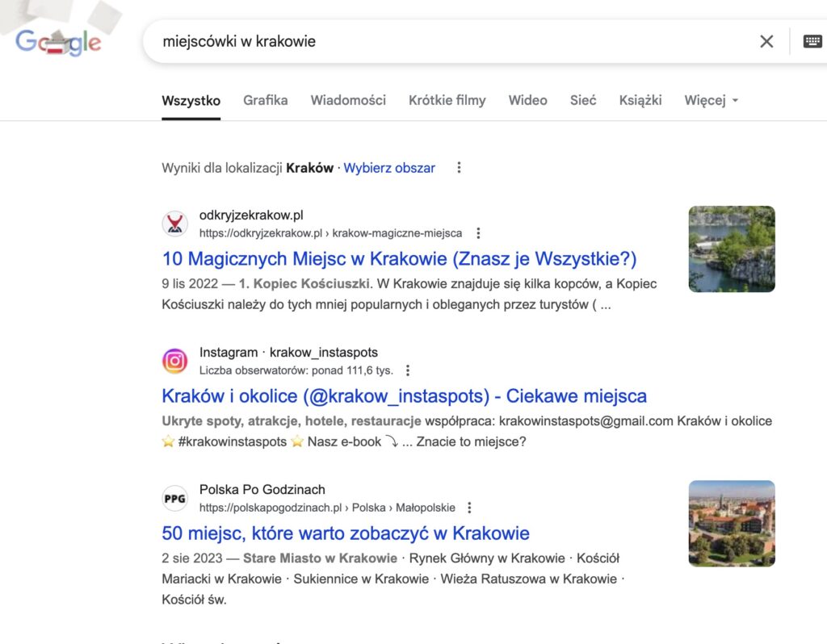
Task: Open the Wiadomości tab
Action: pos(348,100)
